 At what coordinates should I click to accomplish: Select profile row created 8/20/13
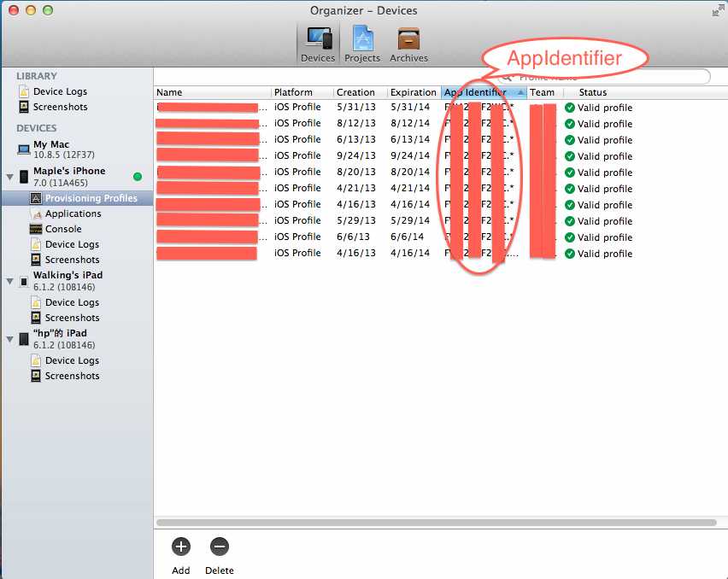[440, 173]
